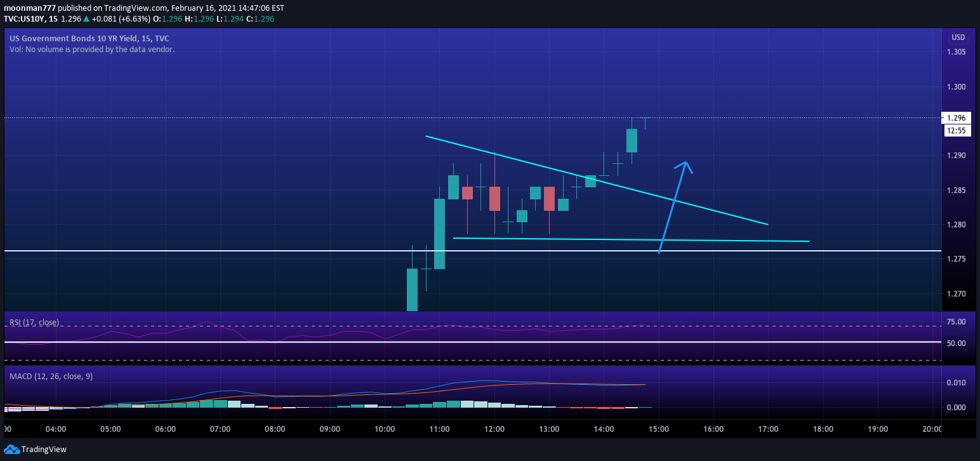
Task: Click the 15:00 time axis label
Action: [659, 429]
